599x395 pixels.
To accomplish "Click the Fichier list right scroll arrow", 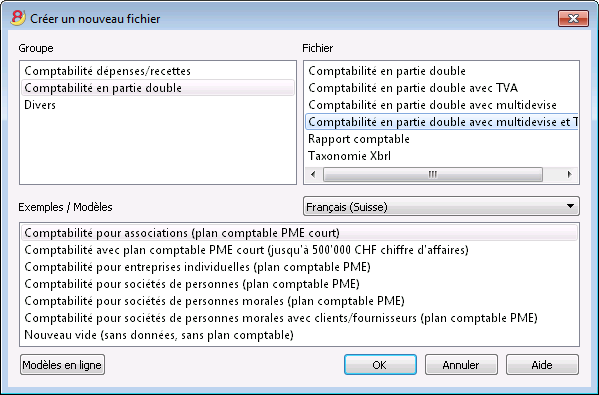I will (x=569, y=175).
